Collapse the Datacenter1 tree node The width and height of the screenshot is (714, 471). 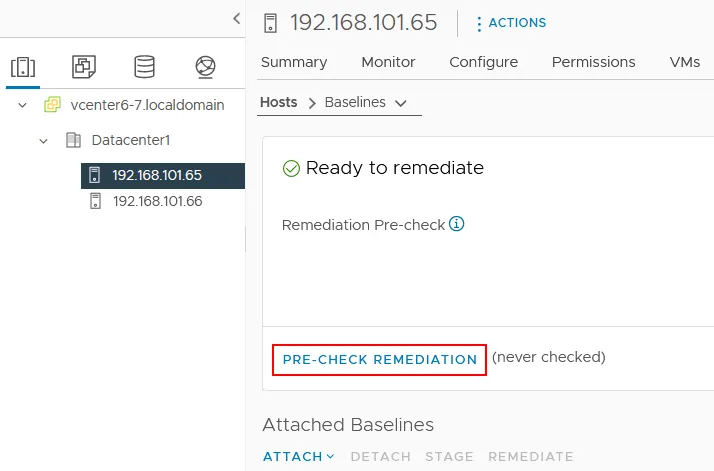[43, 140]
